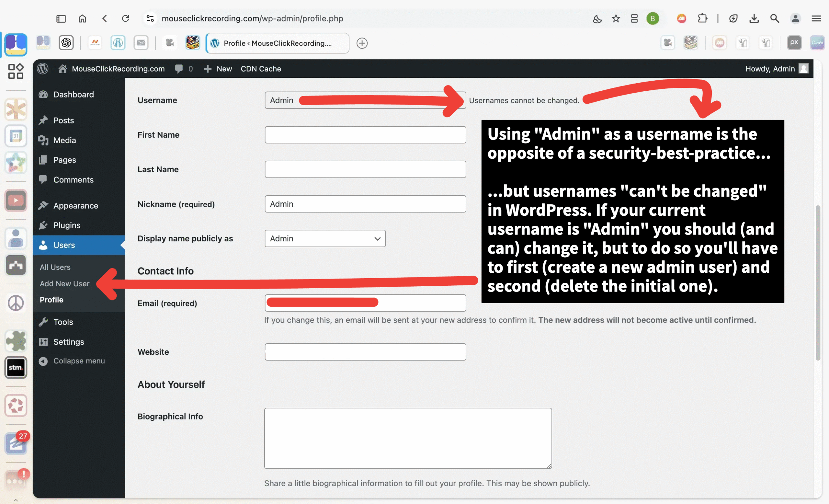Click the browser reload icon
Viewport: 829px width, 504px height.
click(x=126, y=18)
